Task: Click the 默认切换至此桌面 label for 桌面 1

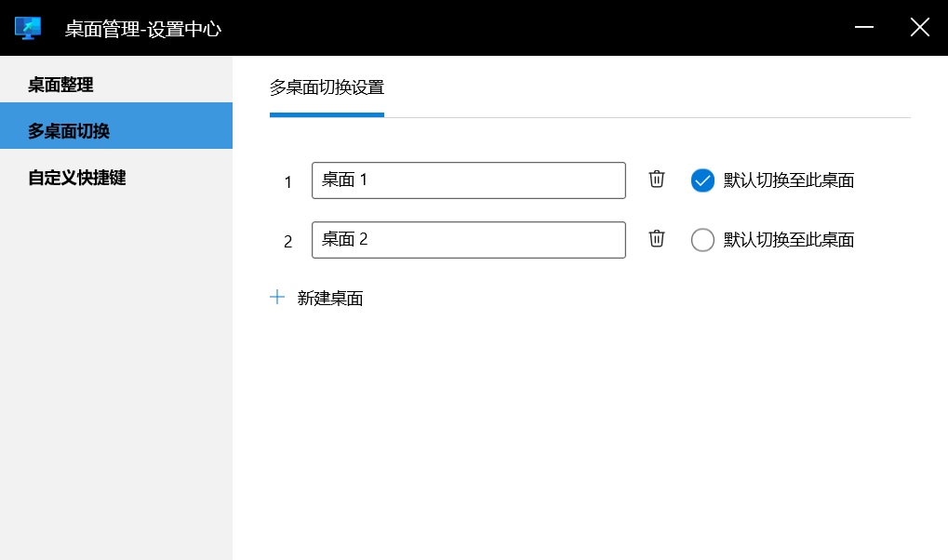Action: pyautogui.click(x=789, y=180)
